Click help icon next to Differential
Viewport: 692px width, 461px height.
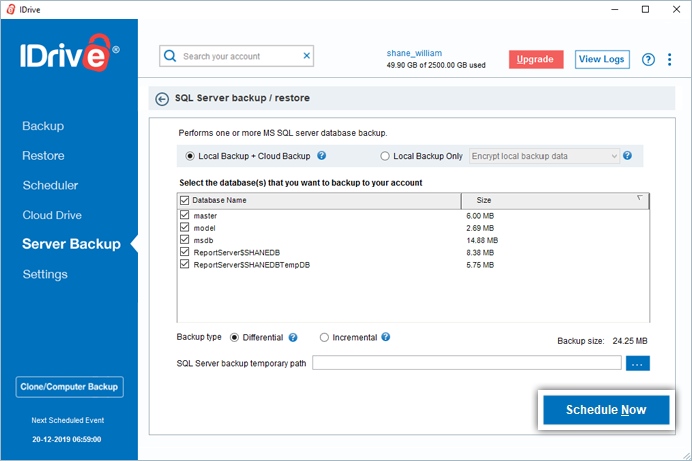click(x=293, y=337)
